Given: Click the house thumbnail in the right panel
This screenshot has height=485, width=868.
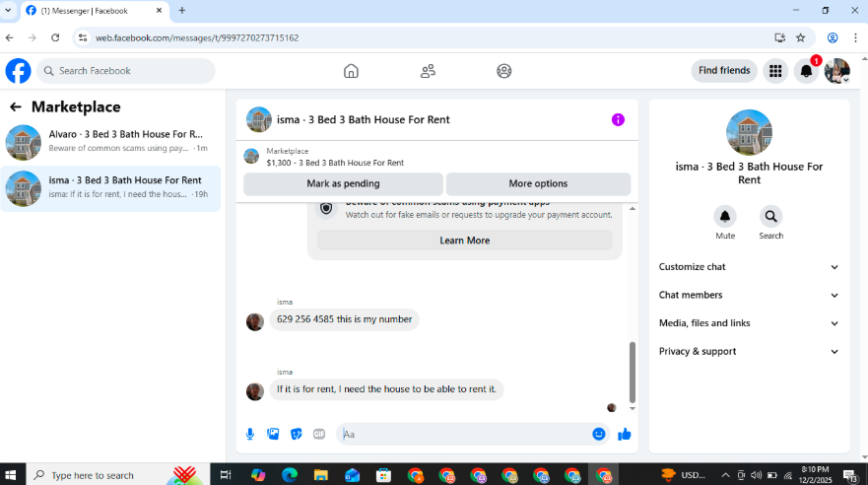Looking at the screenshot, I should point(749,132).
